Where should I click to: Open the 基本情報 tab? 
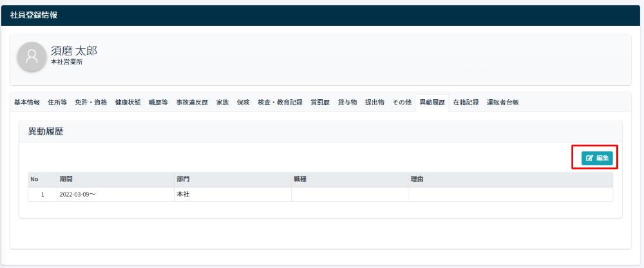pyautogui.click(x=27, y=102)
